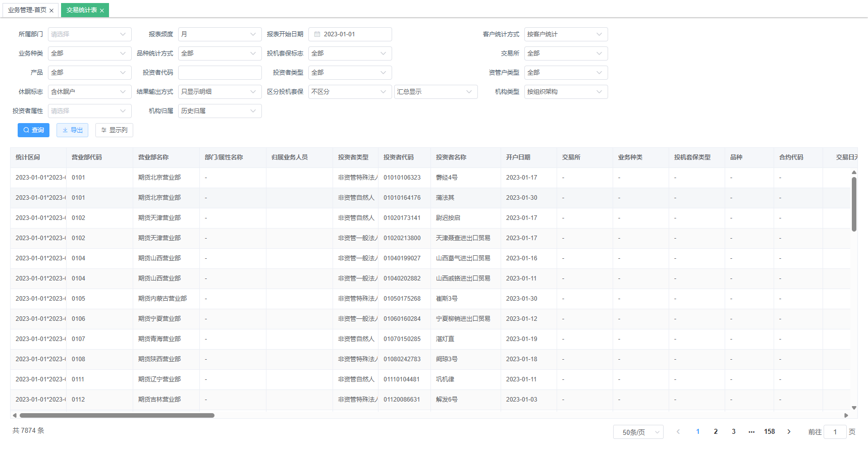Click the 查询 search button
The image size is (868, 450).
[33, 130]
